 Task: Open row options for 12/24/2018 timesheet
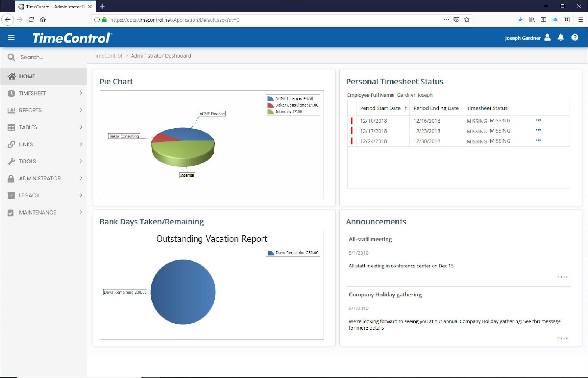click(x=538, y=140)
